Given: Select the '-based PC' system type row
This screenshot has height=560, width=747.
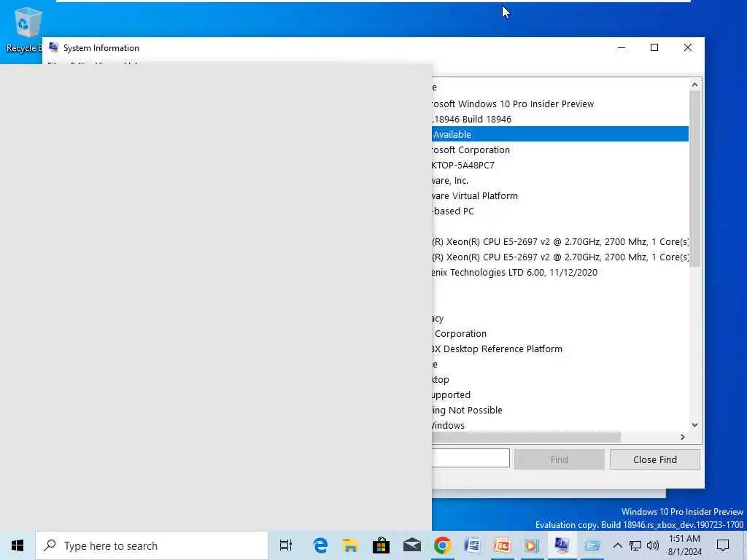Looking at the screenshot, I should pos(560,211).
